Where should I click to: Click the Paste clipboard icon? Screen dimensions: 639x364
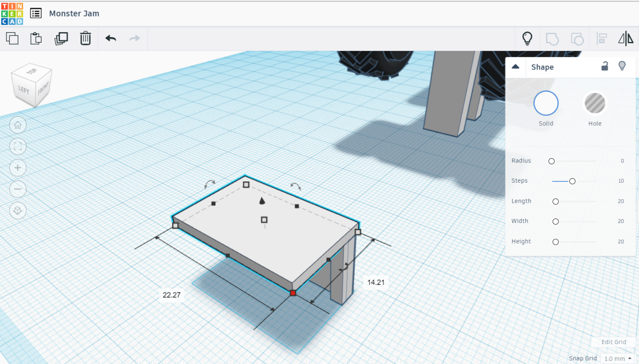point(36,38)
